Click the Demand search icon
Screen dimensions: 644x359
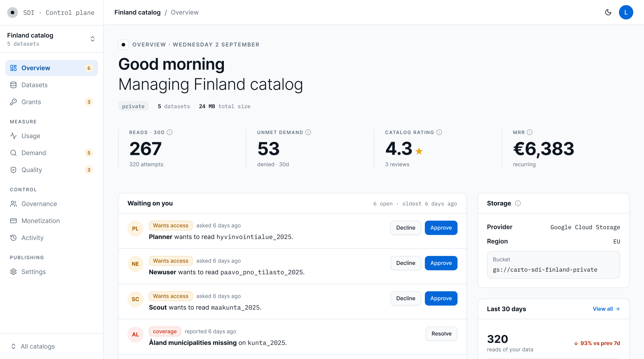pyautogui.click(x=13, y=153)
